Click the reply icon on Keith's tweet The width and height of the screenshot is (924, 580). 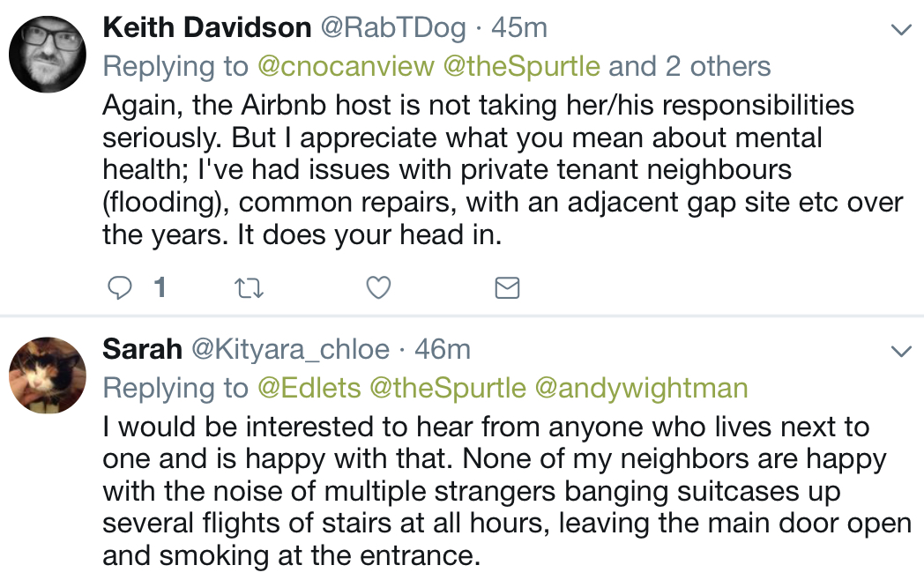coord(120,287)
